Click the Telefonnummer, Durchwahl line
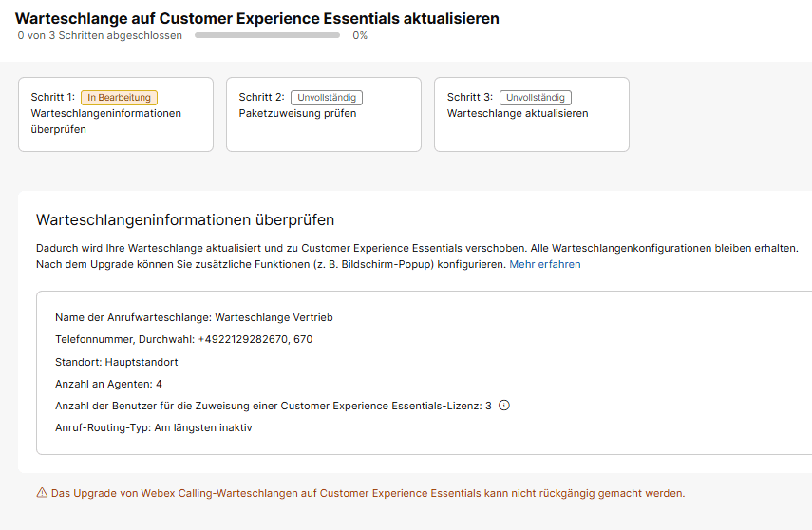 click(183, 339)
